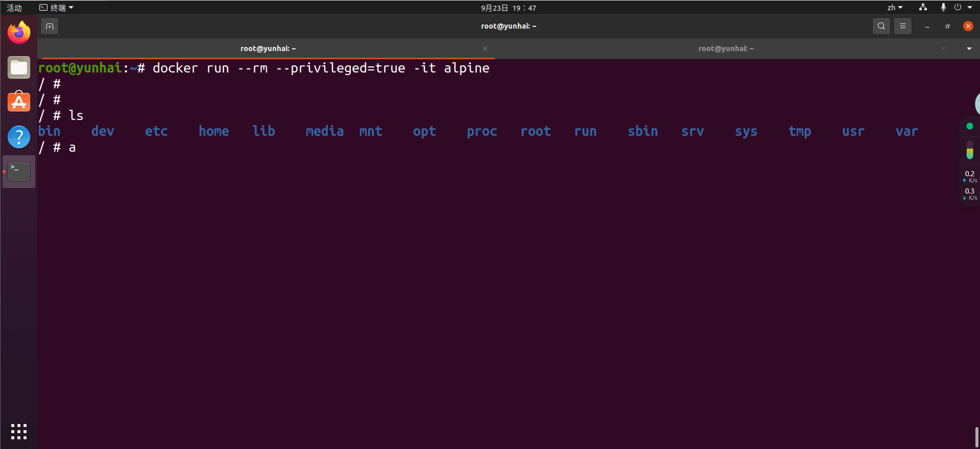The image size is (980, 449).
Task: Close the first terminal tab
Action: tap(485, 49)
